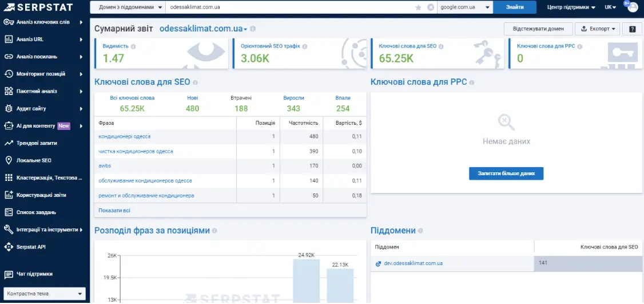Click the info icon beside Піддомени
The width and height of the screenshot is (644, 304).
tap(420, 231)
